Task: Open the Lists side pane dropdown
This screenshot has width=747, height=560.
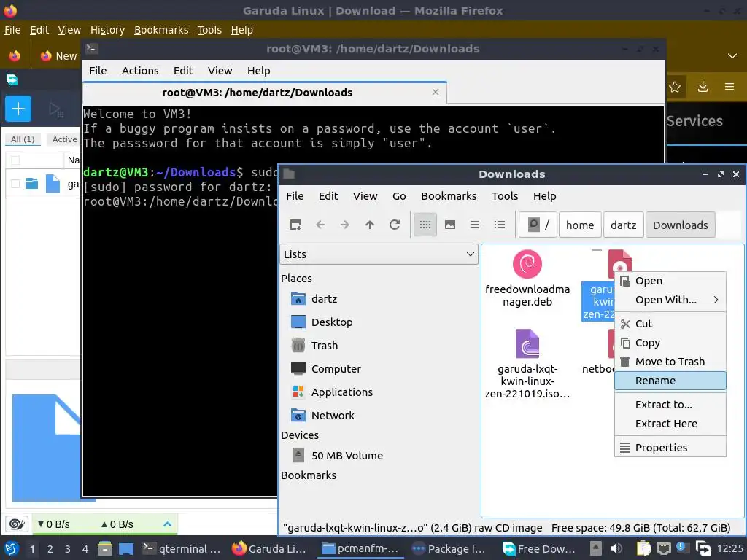Action: pos(379,254)
